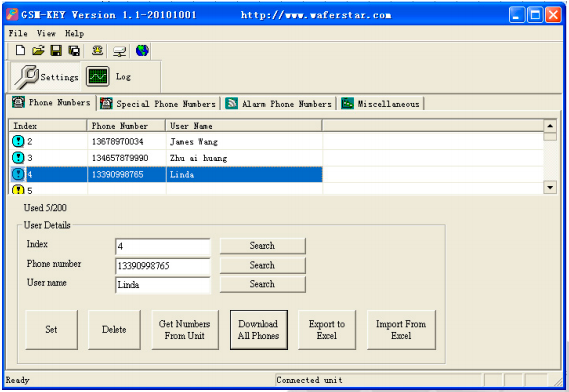This screenshot has height=392, width=569.
Task: Open the Log monitor panel
Action: (109, 77)
